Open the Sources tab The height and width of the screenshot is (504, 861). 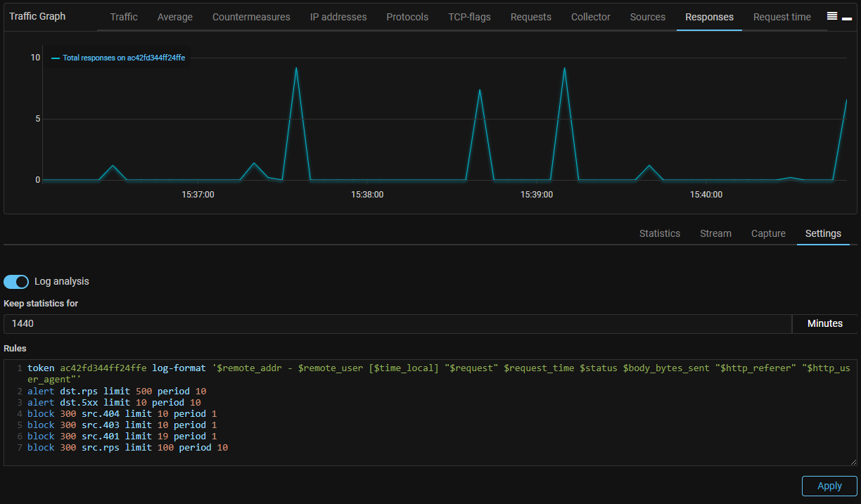pyautogui.click(x=648, y=17)
